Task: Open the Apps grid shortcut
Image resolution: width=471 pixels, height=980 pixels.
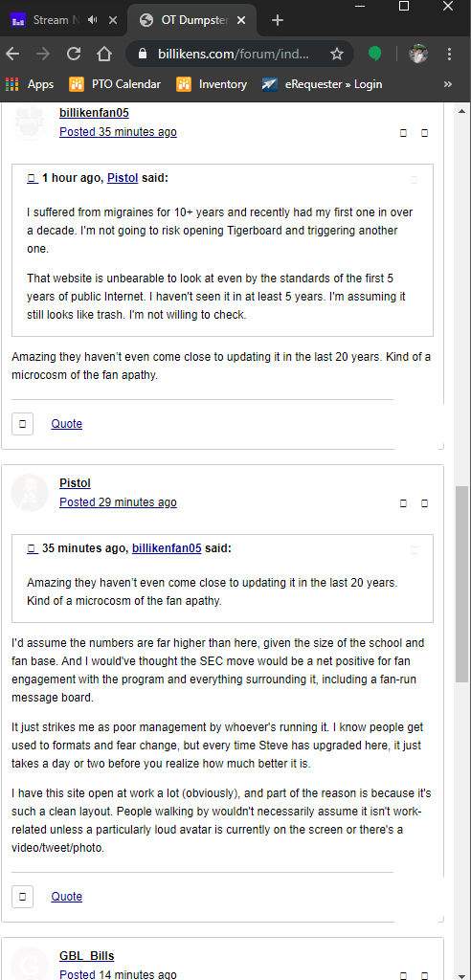Action: click(30, 84)
